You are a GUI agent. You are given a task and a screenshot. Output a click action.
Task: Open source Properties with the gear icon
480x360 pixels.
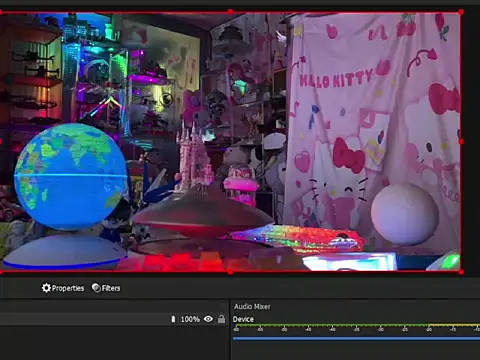pyautogui.click(x=63, y=288)
